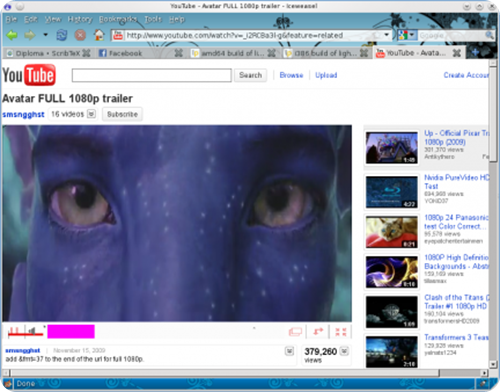Viewport: 500px width, 392px height.
Task: Open uploader smsngghst channel link near title
Action: tap(23, 115)
